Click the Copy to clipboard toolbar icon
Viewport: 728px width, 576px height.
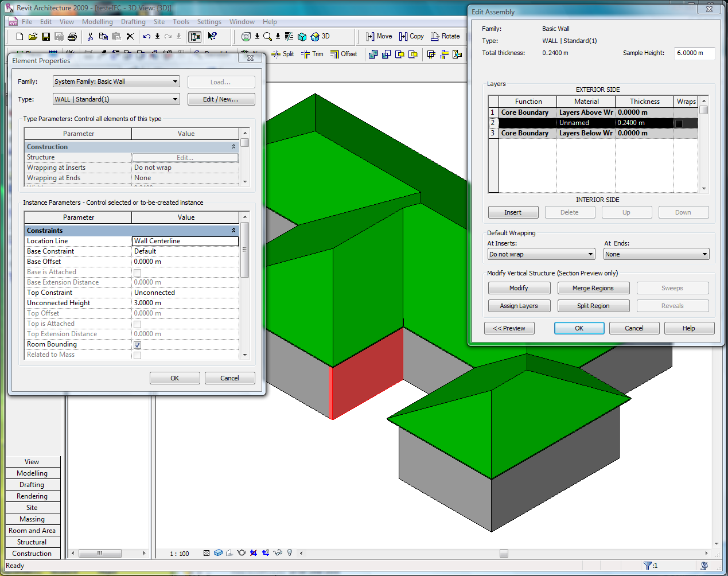(x=103, y=36)
